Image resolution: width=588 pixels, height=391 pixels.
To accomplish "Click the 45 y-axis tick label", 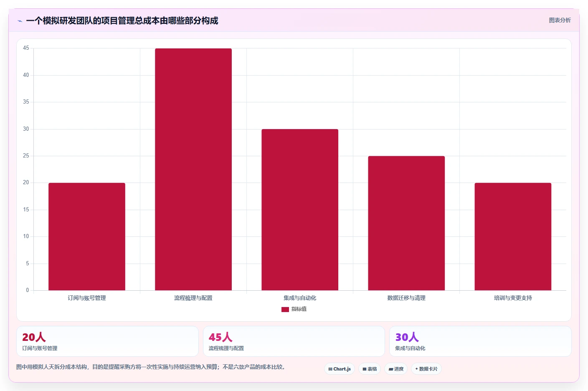I will (26, 48).
